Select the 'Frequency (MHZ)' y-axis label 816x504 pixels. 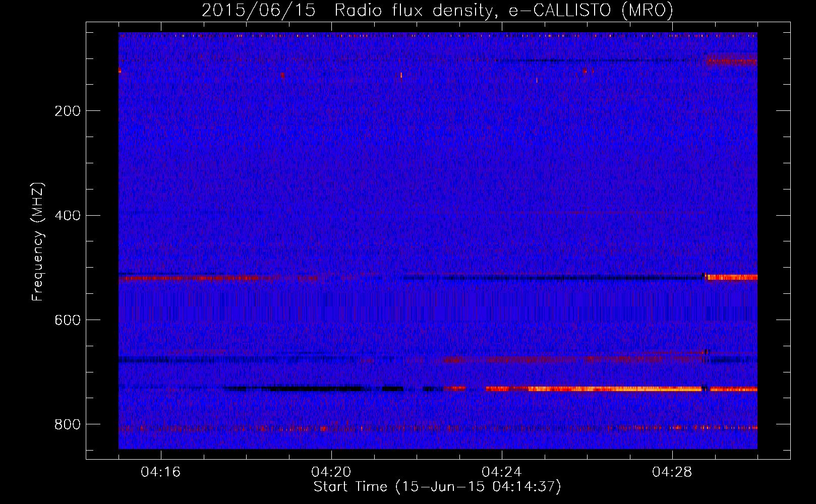(38, 242)
